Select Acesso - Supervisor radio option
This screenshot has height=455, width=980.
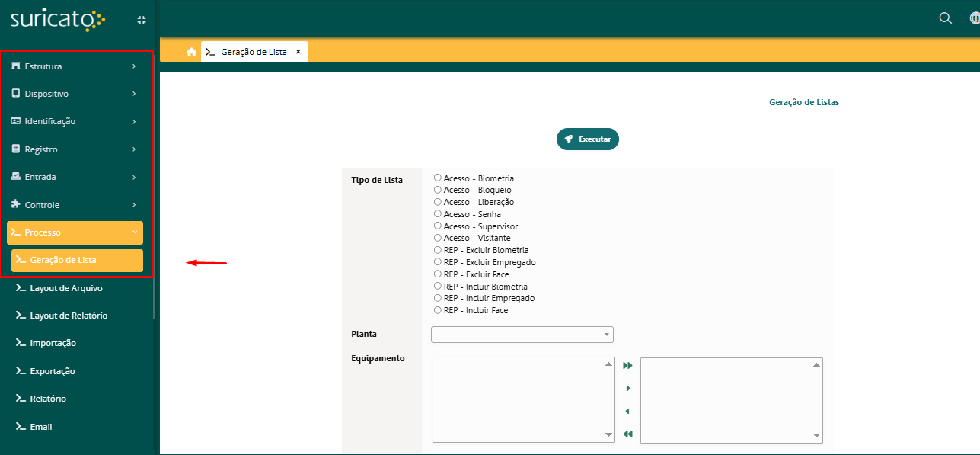[x=438, y=226]
